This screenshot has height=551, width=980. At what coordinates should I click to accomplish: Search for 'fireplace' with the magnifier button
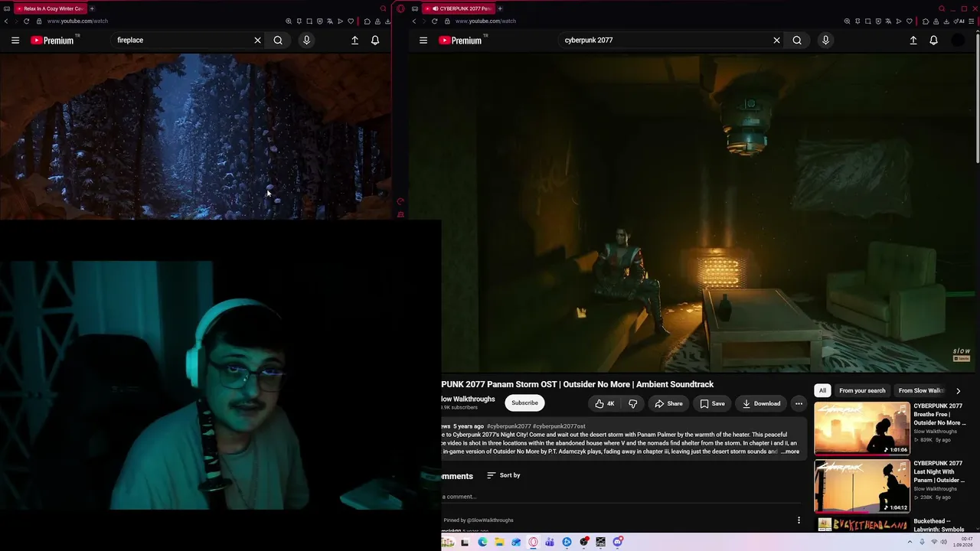click(x=278, y=40)
